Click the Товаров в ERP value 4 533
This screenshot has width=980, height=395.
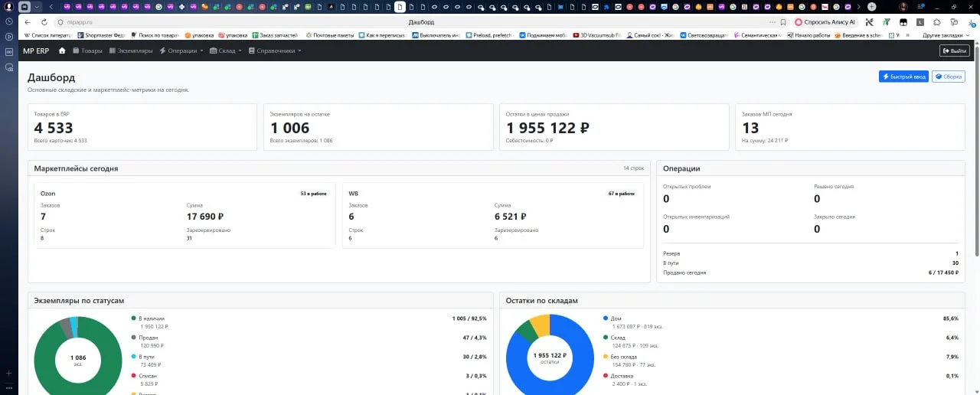(x=54, y=128)
